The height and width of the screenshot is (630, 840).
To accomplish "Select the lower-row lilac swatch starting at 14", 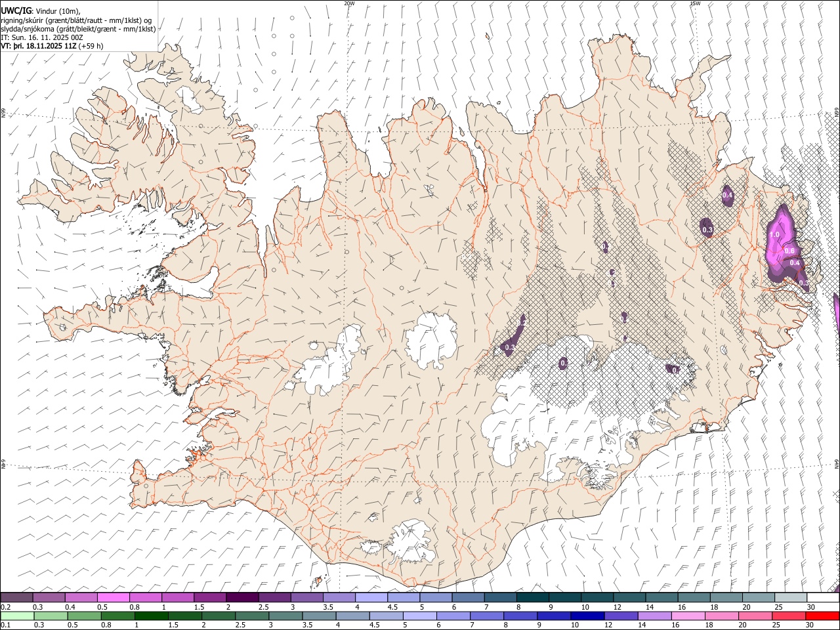I will (x=654, y=616).
